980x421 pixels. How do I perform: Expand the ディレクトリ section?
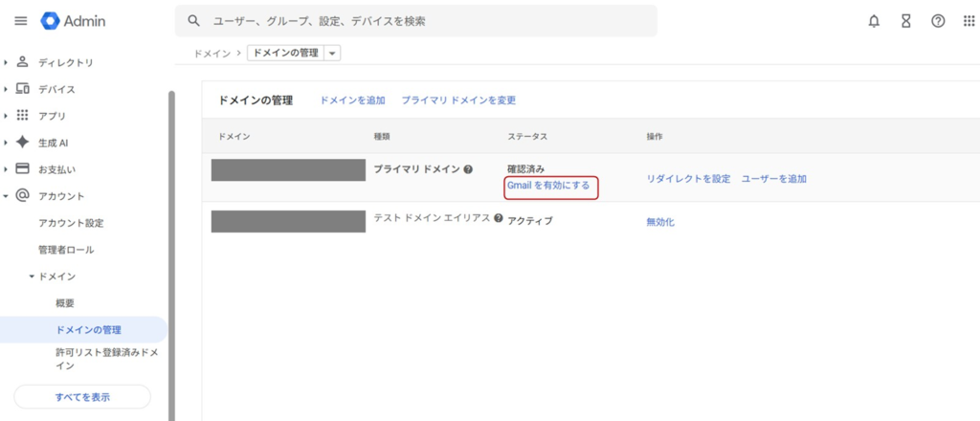point(6,63)
